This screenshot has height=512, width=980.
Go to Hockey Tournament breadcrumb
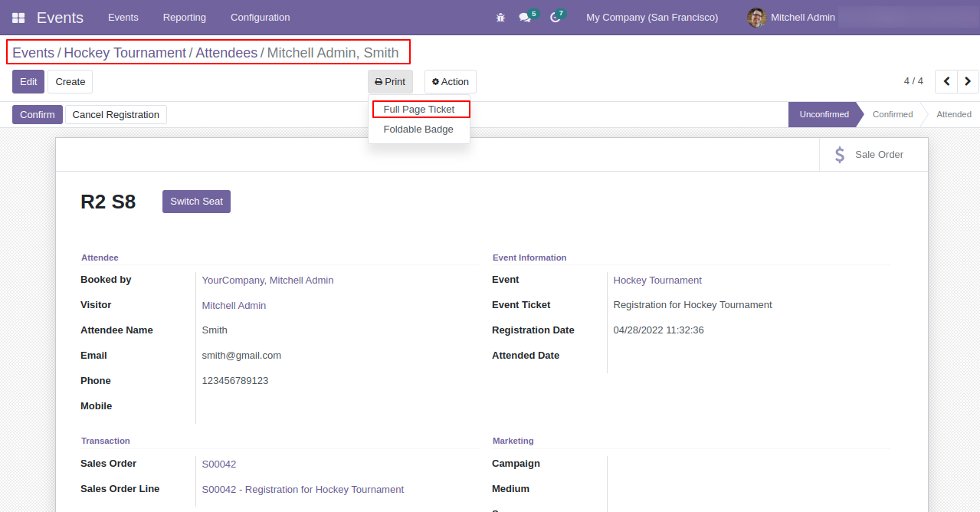[125, 53]
